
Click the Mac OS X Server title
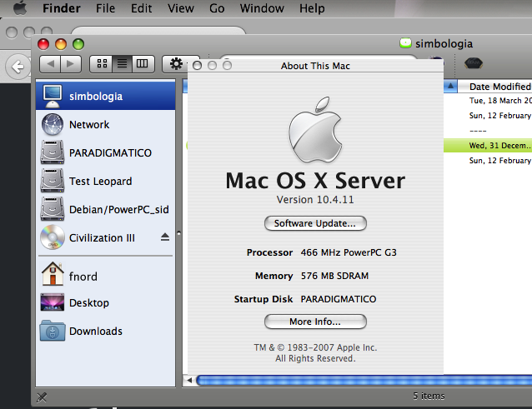pos(315,180)
